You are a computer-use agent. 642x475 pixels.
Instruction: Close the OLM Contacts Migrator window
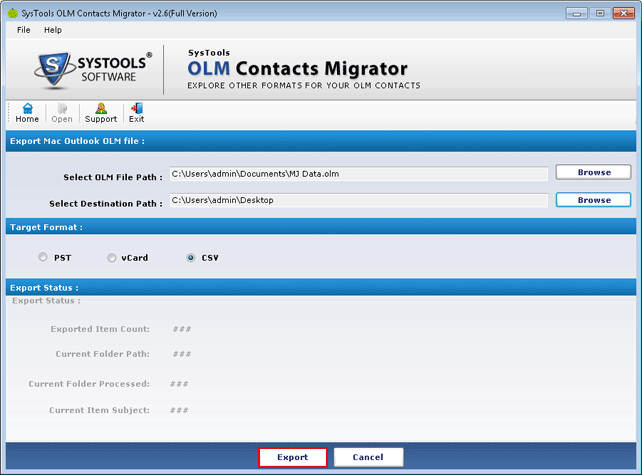coord(624,14)
